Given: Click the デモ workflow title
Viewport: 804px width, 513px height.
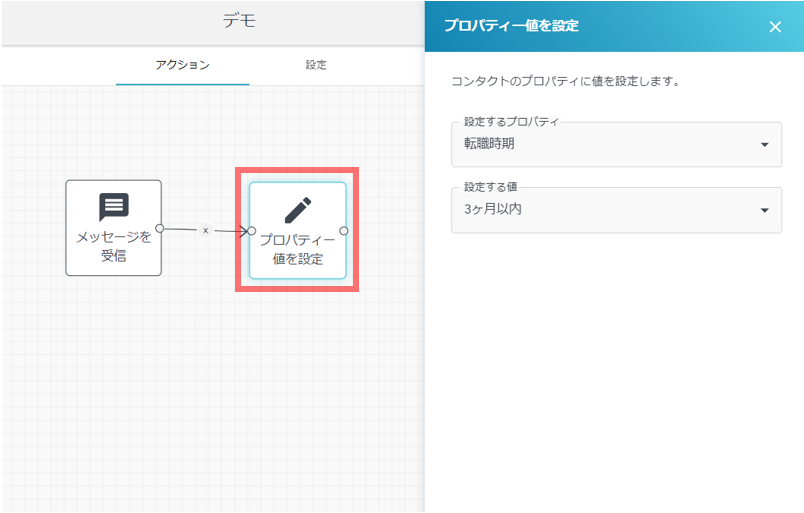Looking at the screenshot, I should (x=239, y=21).
